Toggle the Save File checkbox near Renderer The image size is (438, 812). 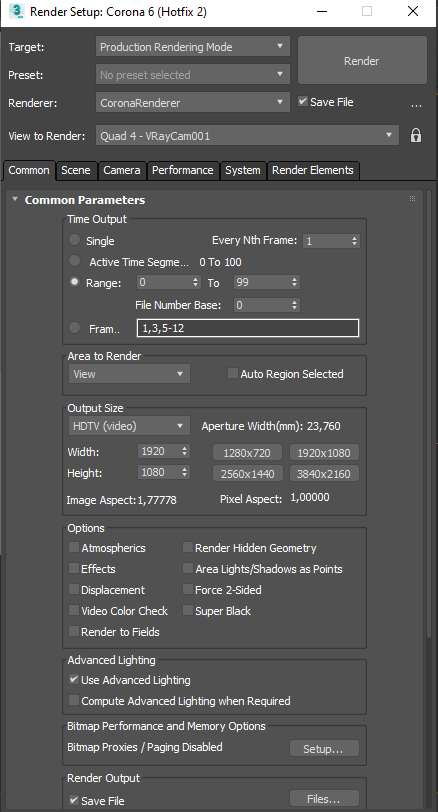click(x=303, y=102)
